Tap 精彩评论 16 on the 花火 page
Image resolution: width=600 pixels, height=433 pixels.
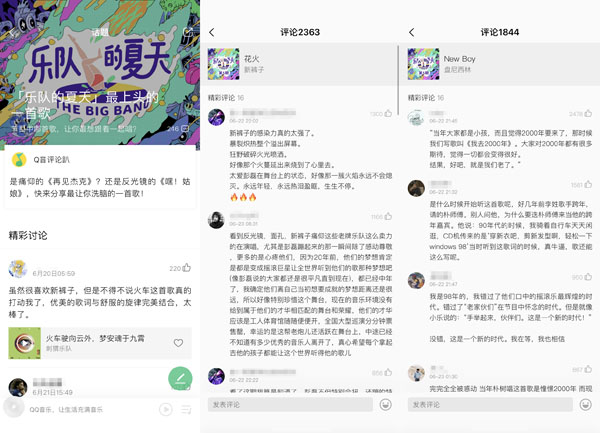[x=226, y=98]
